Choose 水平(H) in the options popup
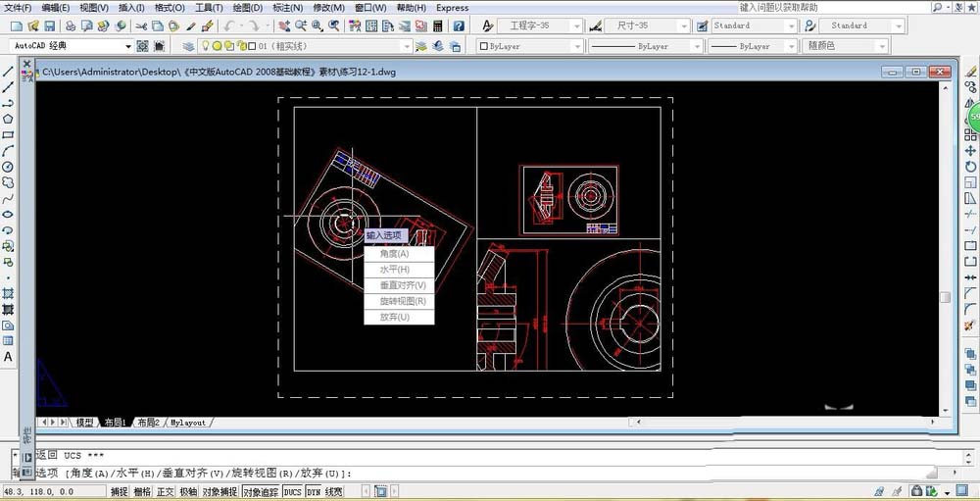The image size is (980, 501). 399,269
